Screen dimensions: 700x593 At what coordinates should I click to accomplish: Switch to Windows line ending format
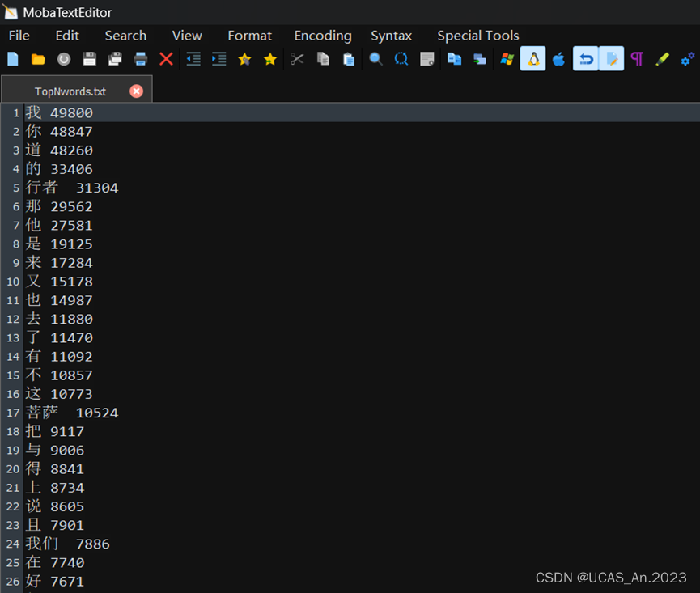(x=507, y=59)
